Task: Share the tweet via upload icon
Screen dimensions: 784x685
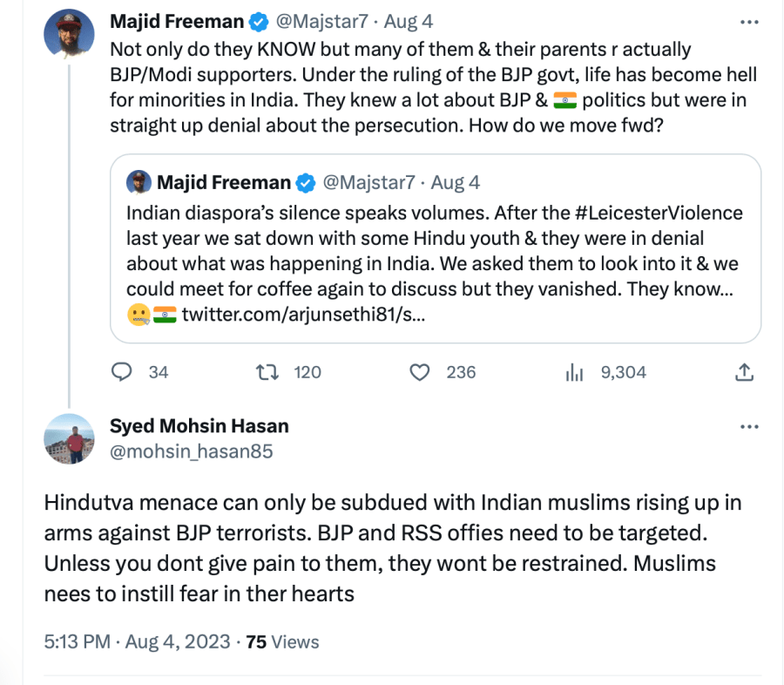Action: 744,372
